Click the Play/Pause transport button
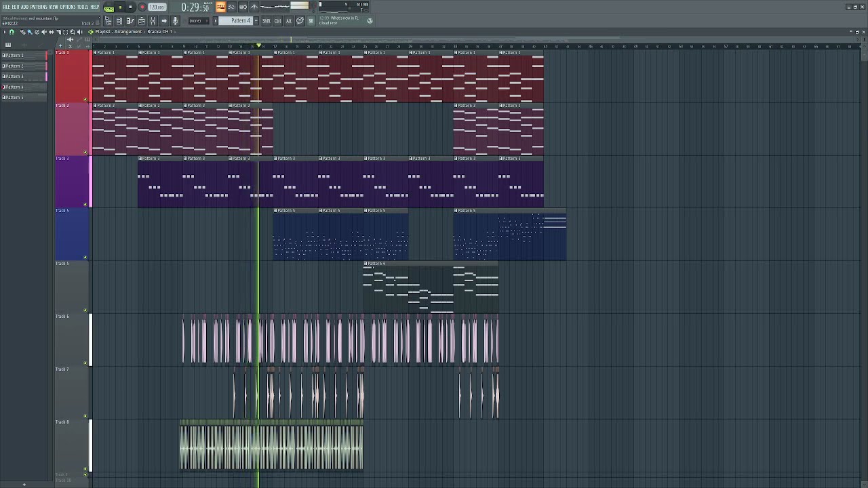Screen dimensions: 868x488 [x=120, y=7]
